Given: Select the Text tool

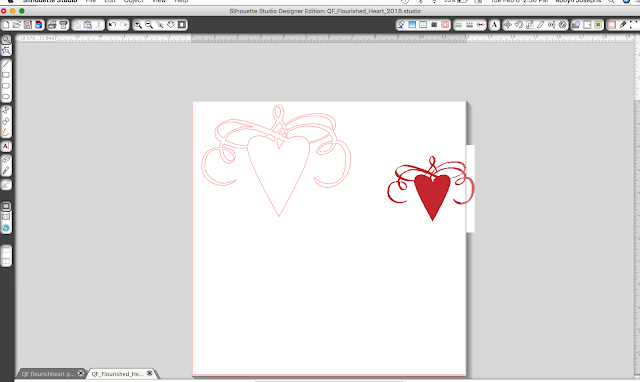Looking at the screenshot, I should pyautogui.click(x=6, y=146).
